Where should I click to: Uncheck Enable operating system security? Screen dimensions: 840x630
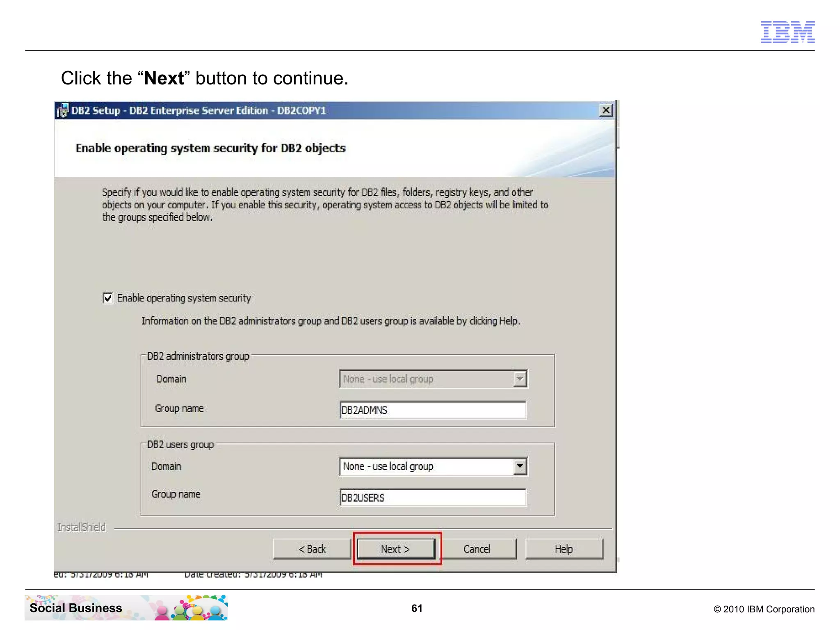point(107,298)
